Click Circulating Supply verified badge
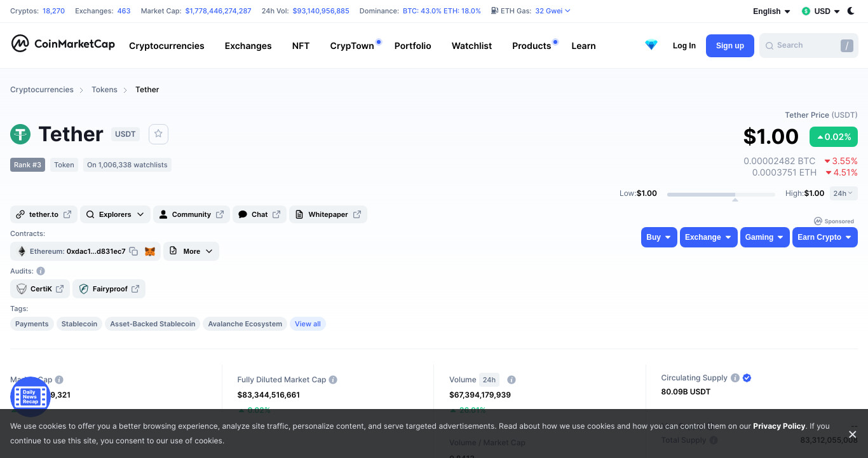868x458 pixels. (747, 378)
